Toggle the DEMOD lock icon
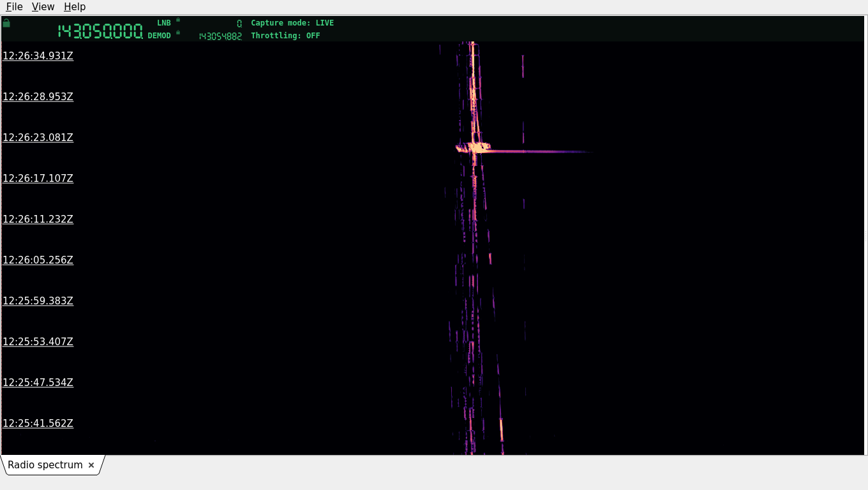The image size is (868, 490). [x=178, y=33]
